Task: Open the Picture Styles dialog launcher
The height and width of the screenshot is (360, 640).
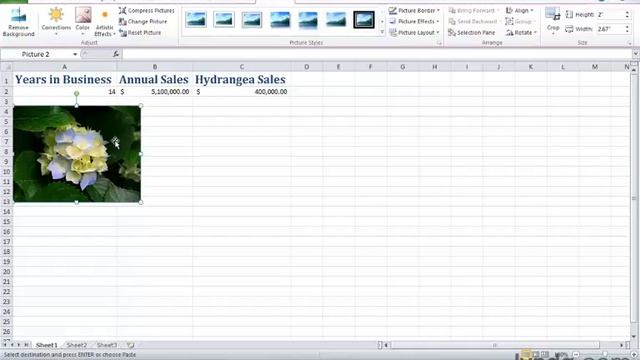Action: coord(439,43)
